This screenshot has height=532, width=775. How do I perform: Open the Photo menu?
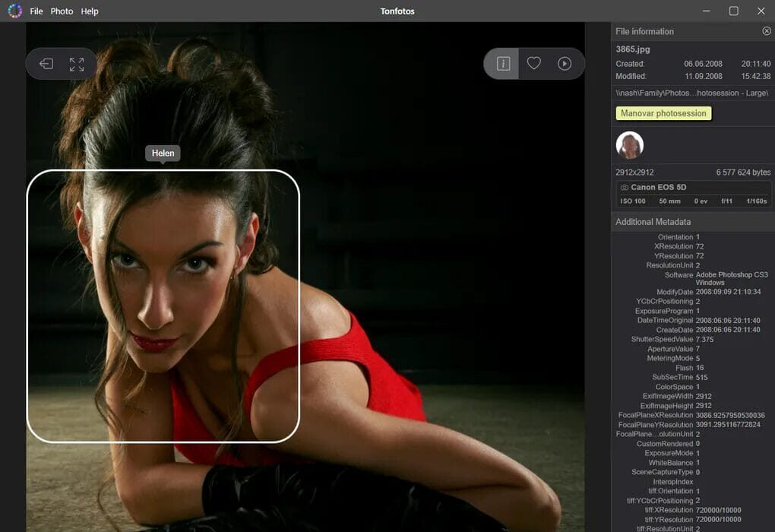(62, 11)
